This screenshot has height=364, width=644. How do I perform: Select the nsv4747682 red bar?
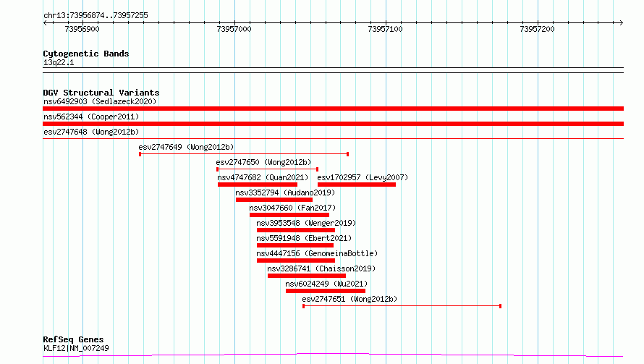tap(258, 185)
